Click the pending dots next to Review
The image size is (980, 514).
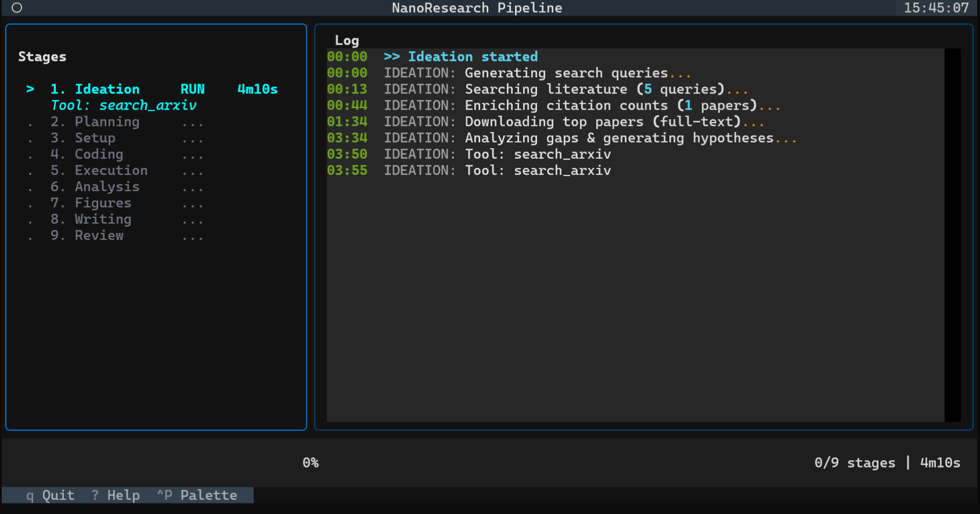click(x=192, y=238)
